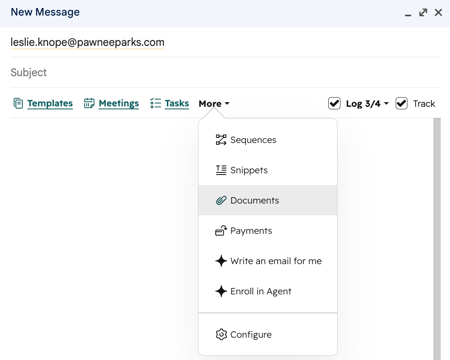
Task: Click the Documents paperclip icon
Action: [x=221, y=200]
